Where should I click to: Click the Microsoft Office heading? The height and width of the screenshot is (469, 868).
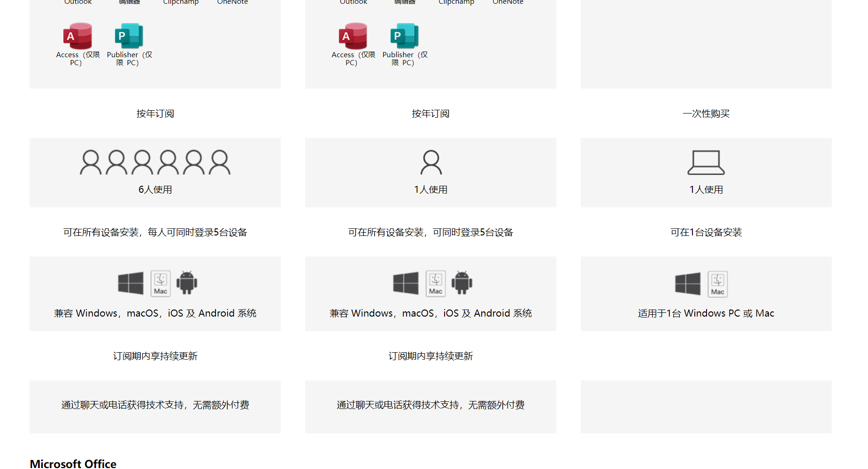[73, 463]
